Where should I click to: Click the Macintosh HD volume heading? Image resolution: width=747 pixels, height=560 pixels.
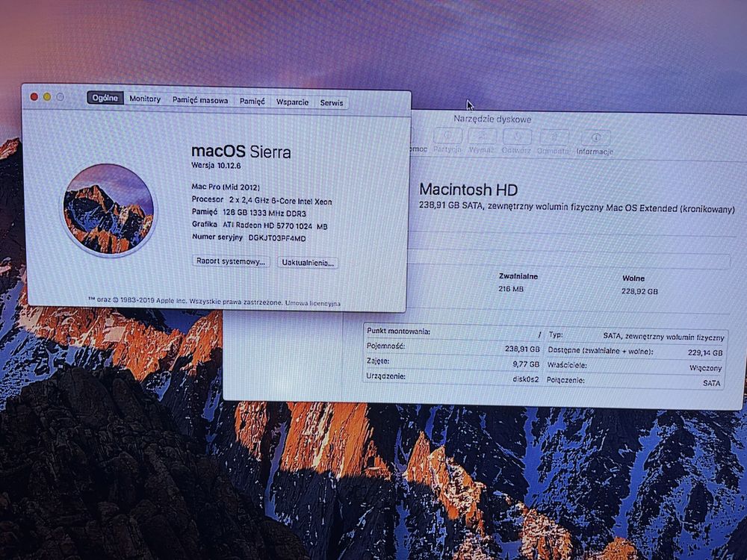pos(468,190)
